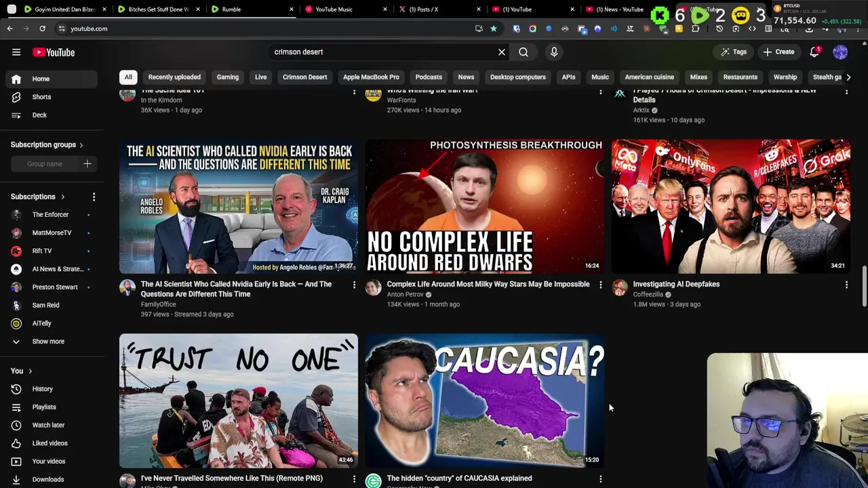Click Anton Petrov channel avatar

coord(373,287)
